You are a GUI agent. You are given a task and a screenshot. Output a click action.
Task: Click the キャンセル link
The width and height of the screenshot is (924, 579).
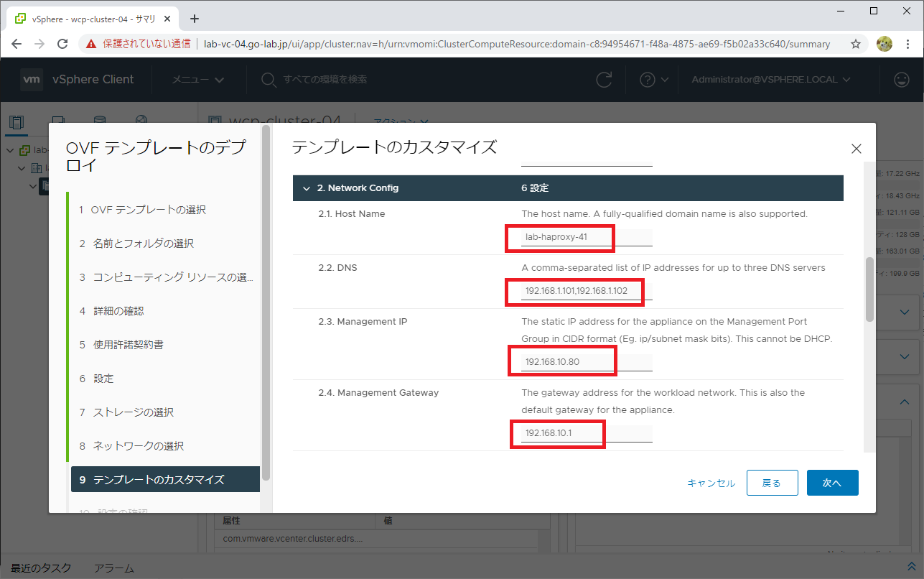[x=711, y=483]
